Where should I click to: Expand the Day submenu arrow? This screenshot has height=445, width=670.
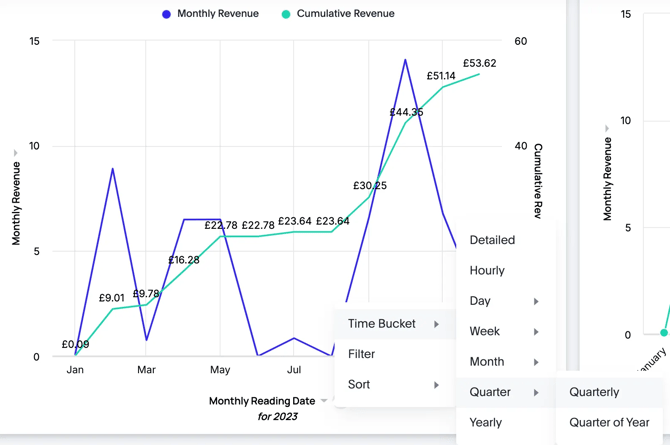click(536, 301)
